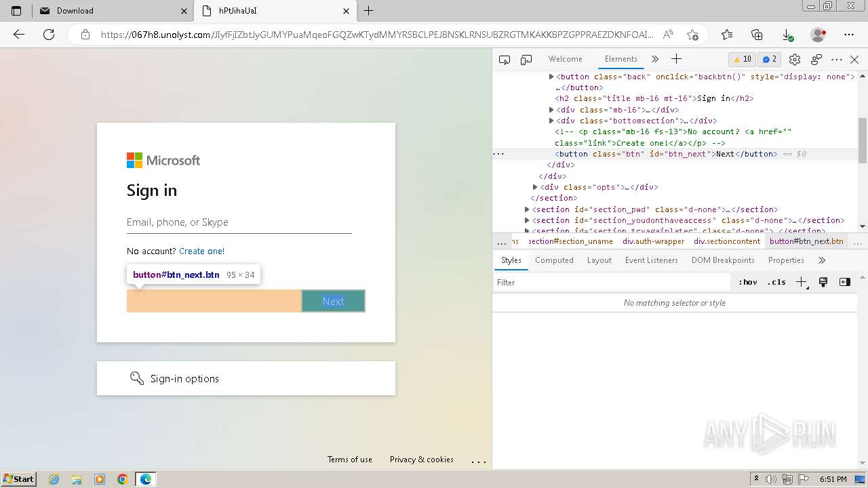Screen dimensions: 868x488
Task: Open DevTools settings gear
Action: click(795, 60)
